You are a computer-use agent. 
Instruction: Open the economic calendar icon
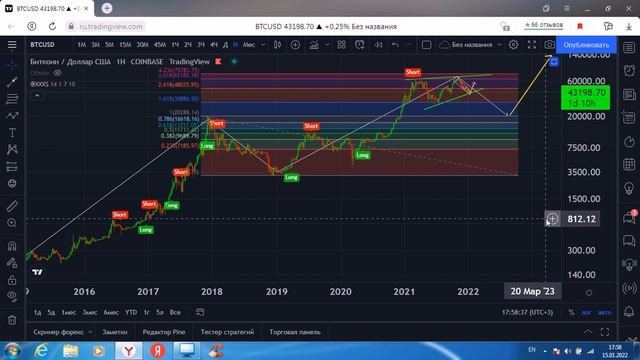click(x=629, y=164)
